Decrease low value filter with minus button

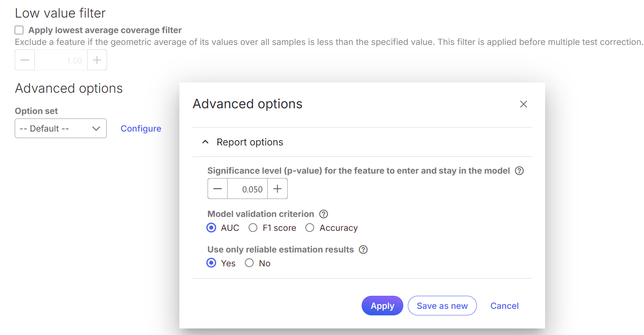[x=25, y=60]
